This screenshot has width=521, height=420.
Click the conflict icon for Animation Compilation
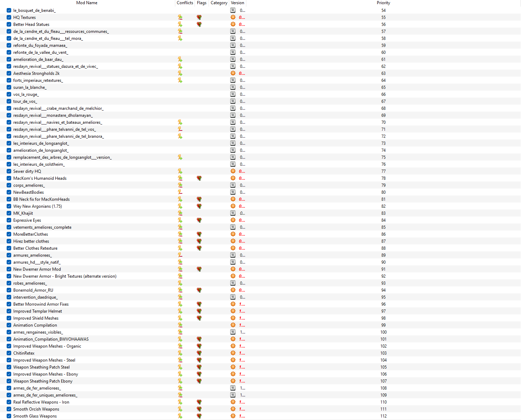(x=180, y=325)
